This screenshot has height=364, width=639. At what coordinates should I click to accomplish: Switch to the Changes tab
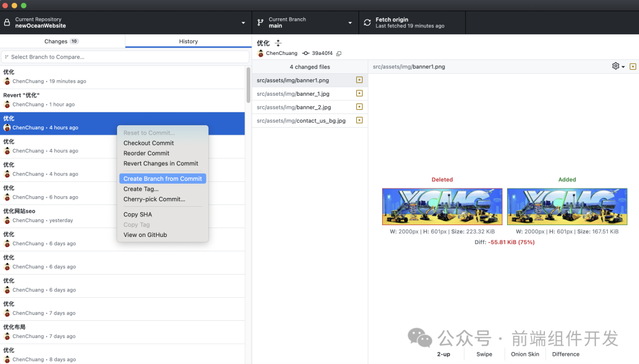62,41
